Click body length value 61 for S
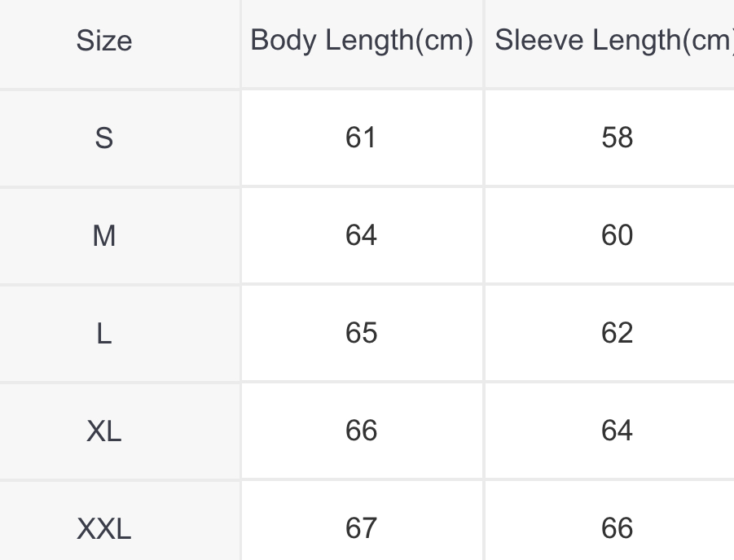Viewport: 734px width, 560px height. pos(361,138)
